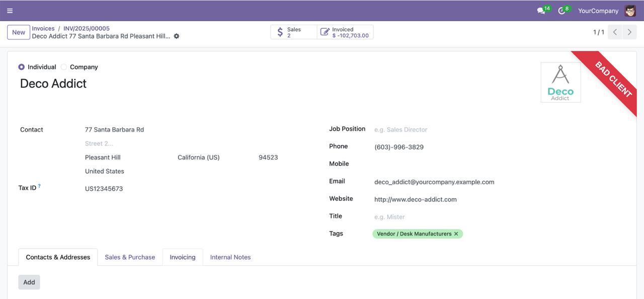Open the YourCompany user menu
The width and height of the screenshot is (644, 299).
[x=598, y=11]
